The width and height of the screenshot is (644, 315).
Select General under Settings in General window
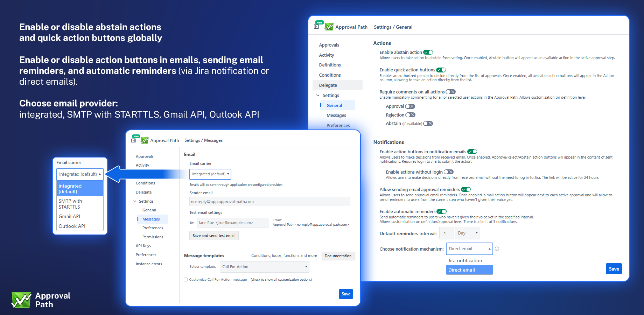click(337, 105)
